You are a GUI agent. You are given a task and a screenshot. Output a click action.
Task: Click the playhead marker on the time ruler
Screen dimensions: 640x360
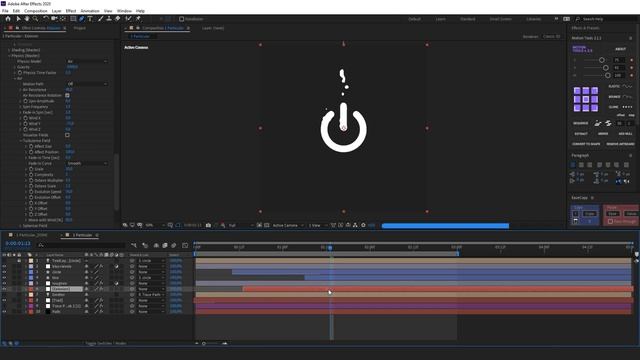330,247
